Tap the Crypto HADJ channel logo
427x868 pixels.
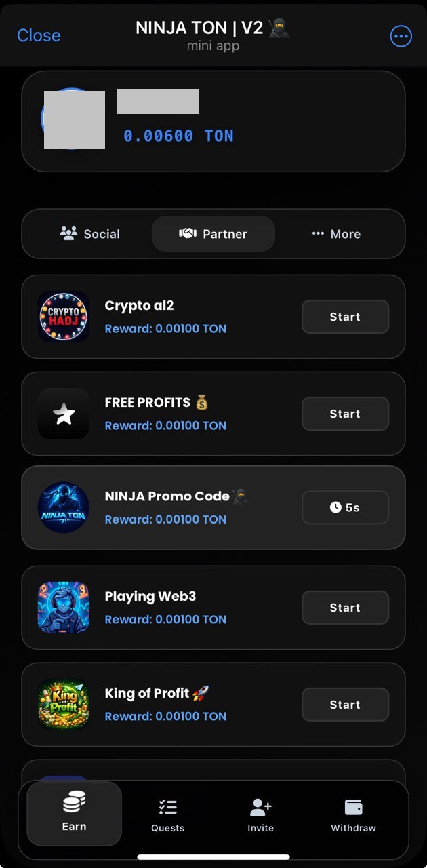click(64, 317)
